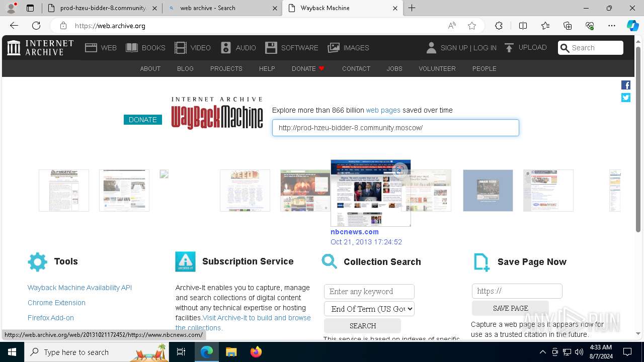Open the PEOPLE menu item
Screen dimensions: 644x362
[x=485, y=69]
